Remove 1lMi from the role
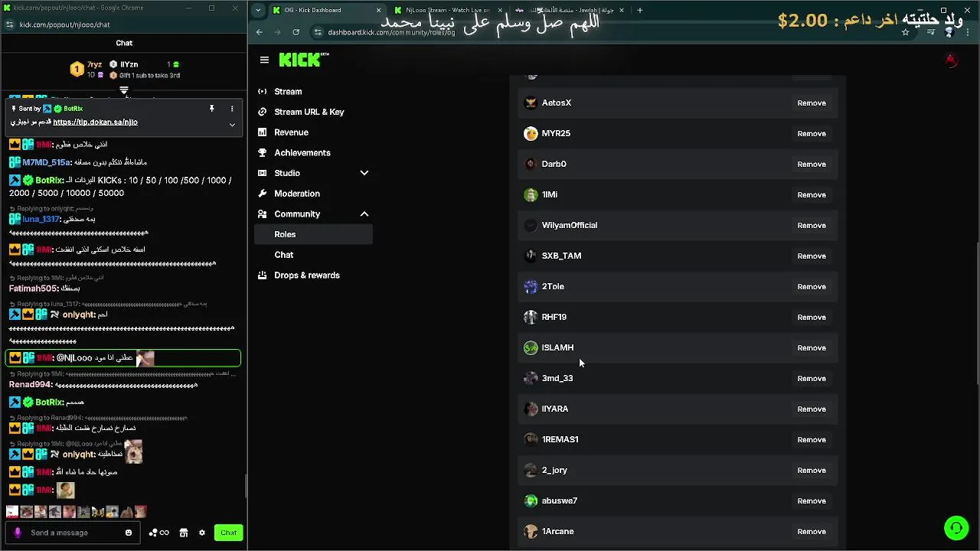The height and width of the screenshot is (551, 980). click(812, 194)
